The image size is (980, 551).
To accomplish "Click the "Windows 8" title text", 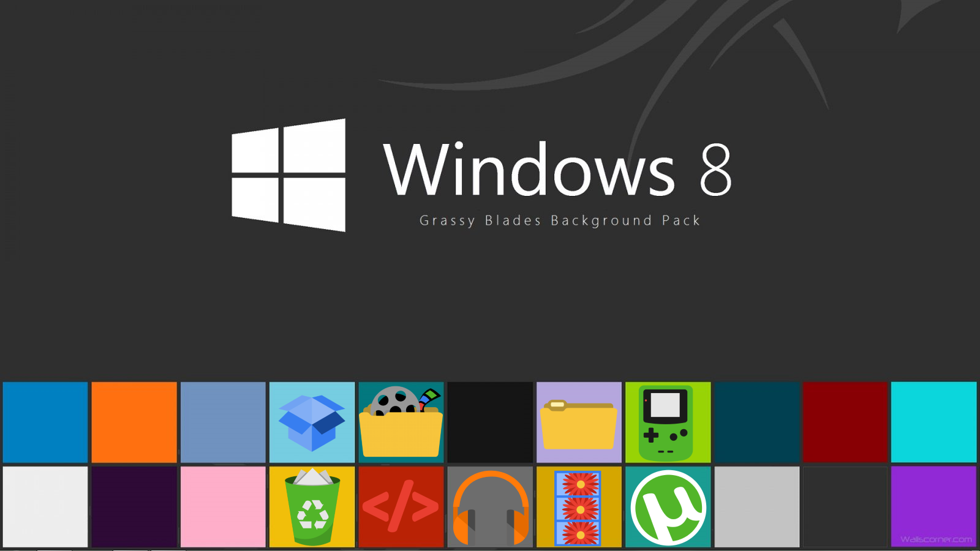I will pyautogui.click(x=557, y=169).
